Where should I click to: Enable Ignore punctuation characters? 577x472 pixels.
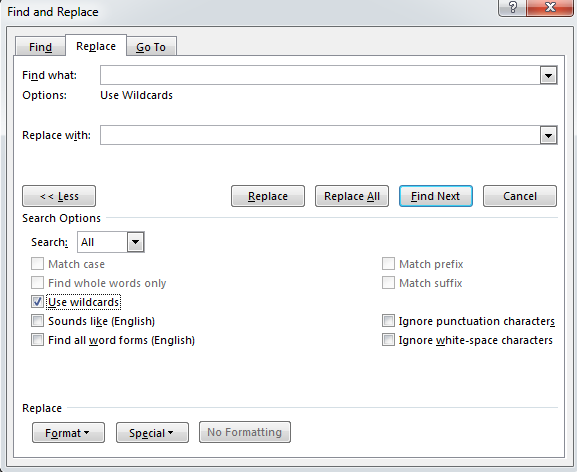click(388, 321)
